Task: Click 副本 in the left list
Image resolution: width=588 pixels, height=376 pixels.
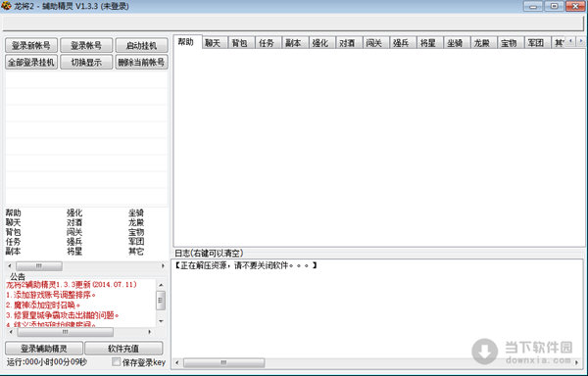Action: (14, 252)
